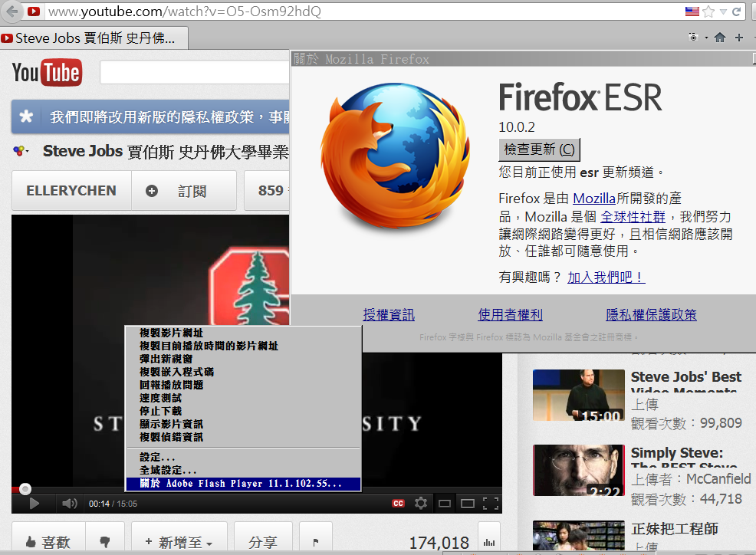The height and width of the screenshot is (555, 756).
Task: Enter fullscreen with the fullscreen icon
Action: [x=491, y=504]
